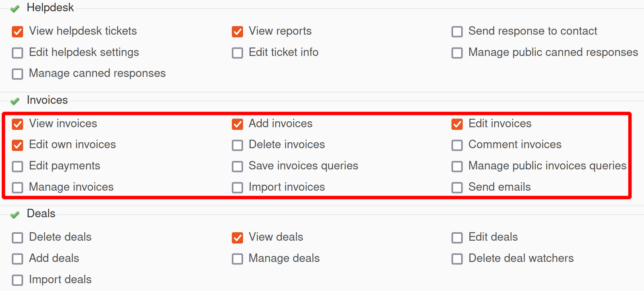The width and height of the screenshot is (644, 291).
Task: Uncheck the View deals permission
Action: tap(237, 238)
